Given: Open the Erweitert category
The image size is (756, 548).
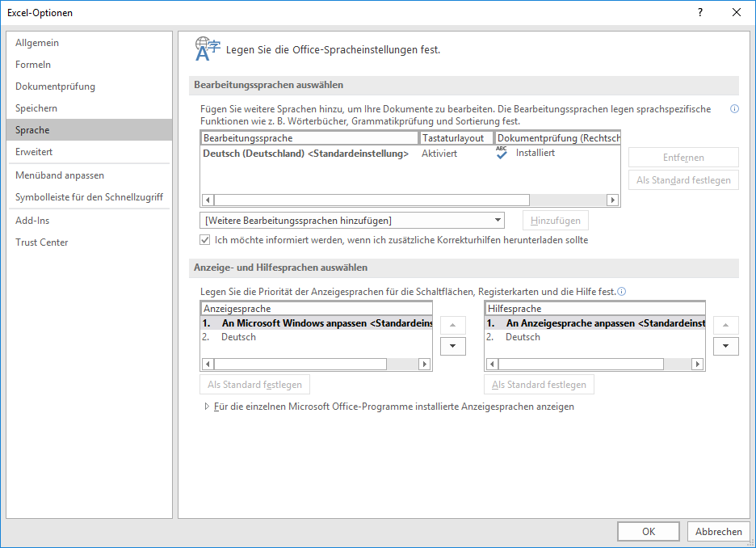Looking at the screenshot, I should click(89, 151).
